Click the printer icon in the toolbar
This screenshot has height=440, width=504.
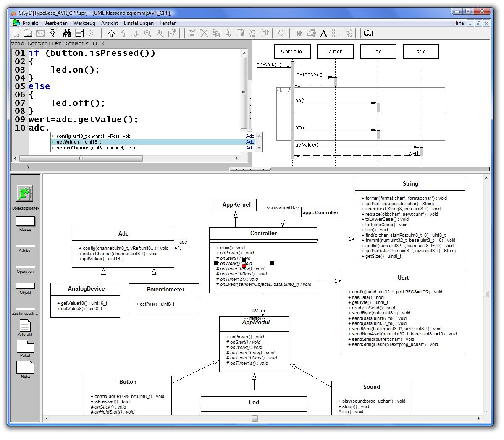[x=311, y=33]
